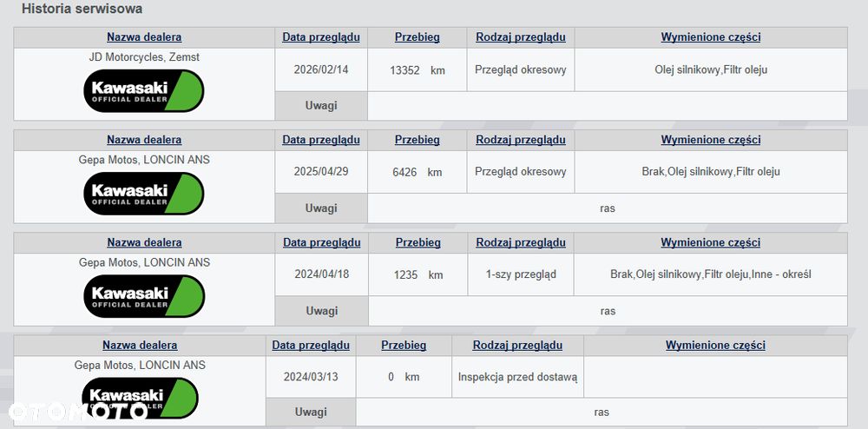Click Rodzaj przeglądu header above 1-szy przegląd
868x429 pixels.
521,242
